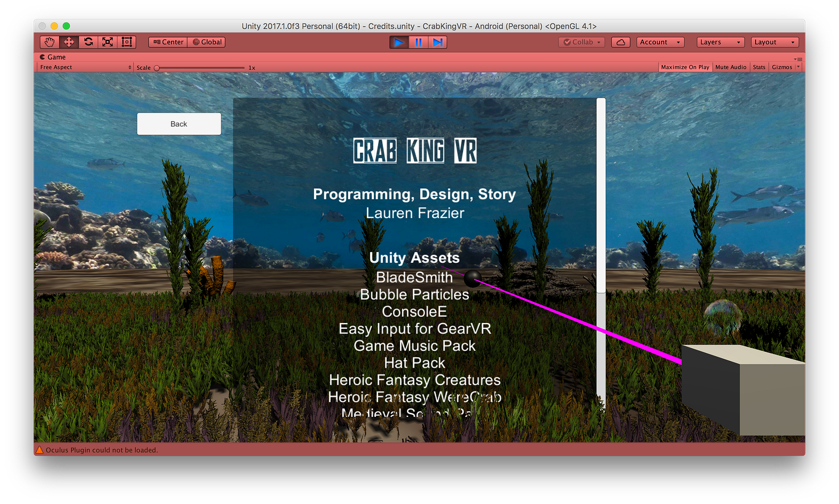This screenshot has width=839, height=504.
Task: Click the credits vertical scrollbar handle
Action: [601, 195]
